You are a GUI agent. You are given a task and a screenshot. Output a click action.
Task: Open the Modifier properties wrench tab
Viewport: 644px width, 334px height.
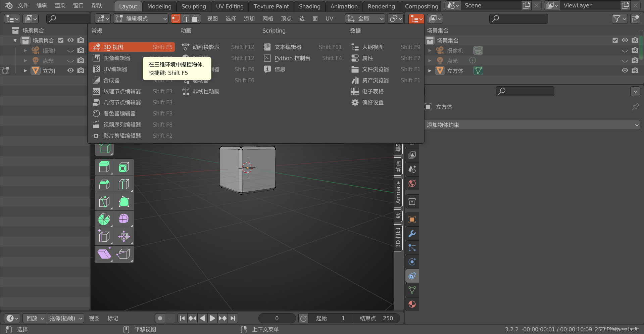(412, 234)
